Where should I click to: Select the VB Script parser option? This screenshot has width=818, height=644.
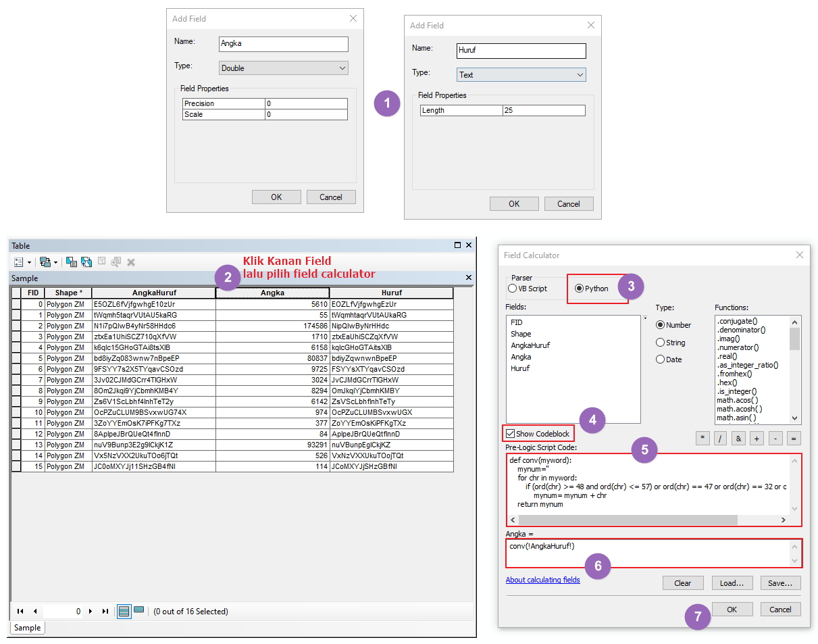click(528, 289)
